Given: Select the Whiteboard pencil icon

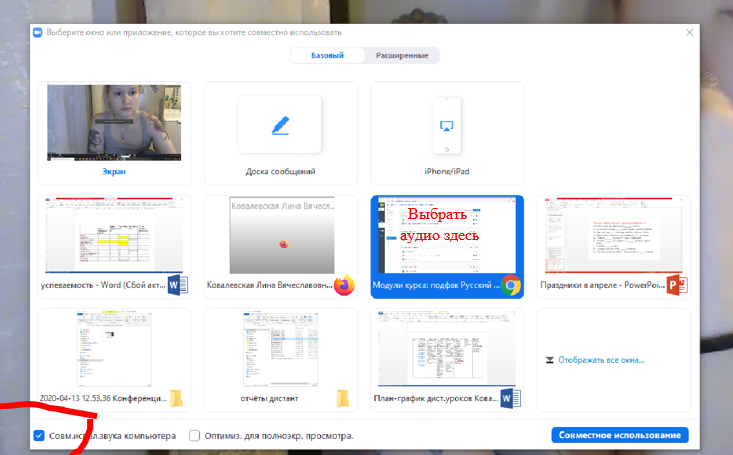Looking at the screenshot, I should [x=280, y=126].
